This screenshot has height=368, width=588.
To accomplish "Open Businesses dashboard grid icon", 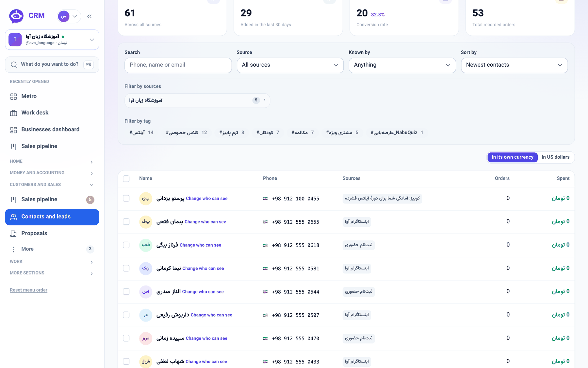I will pyautogui.click(x=13, y=130).
